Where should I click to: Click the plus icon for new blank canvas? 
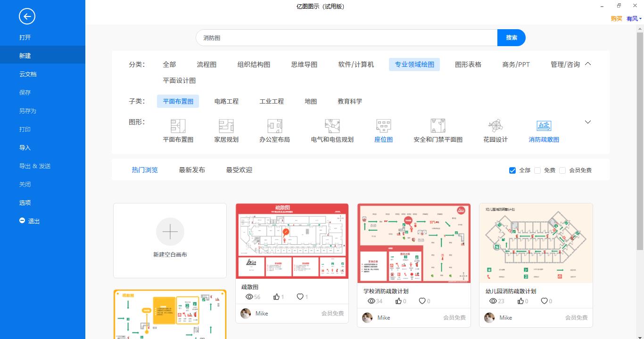(170, 232)
